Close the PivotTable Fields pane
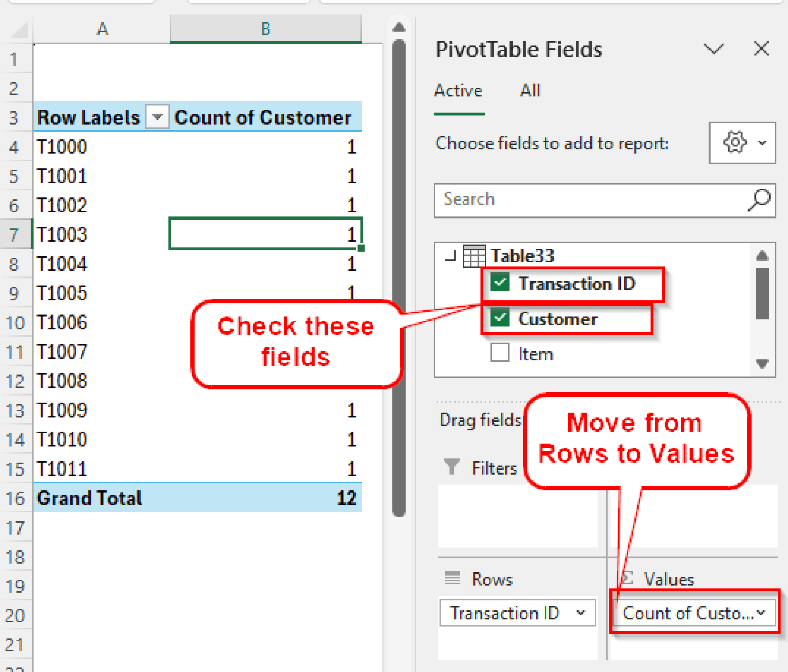 pyautogui.click(x=761, y=49)
